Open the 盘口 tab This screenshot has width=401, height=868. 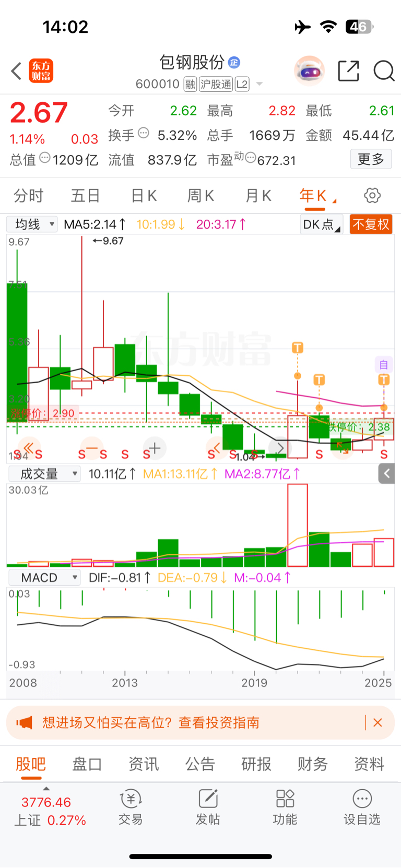point(87,764)
